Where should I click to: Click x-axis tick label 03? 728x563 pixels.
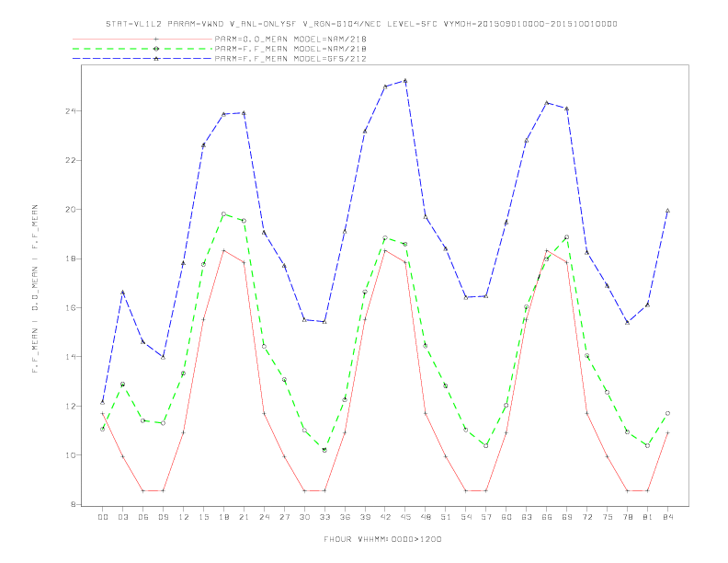click(122, 517)
